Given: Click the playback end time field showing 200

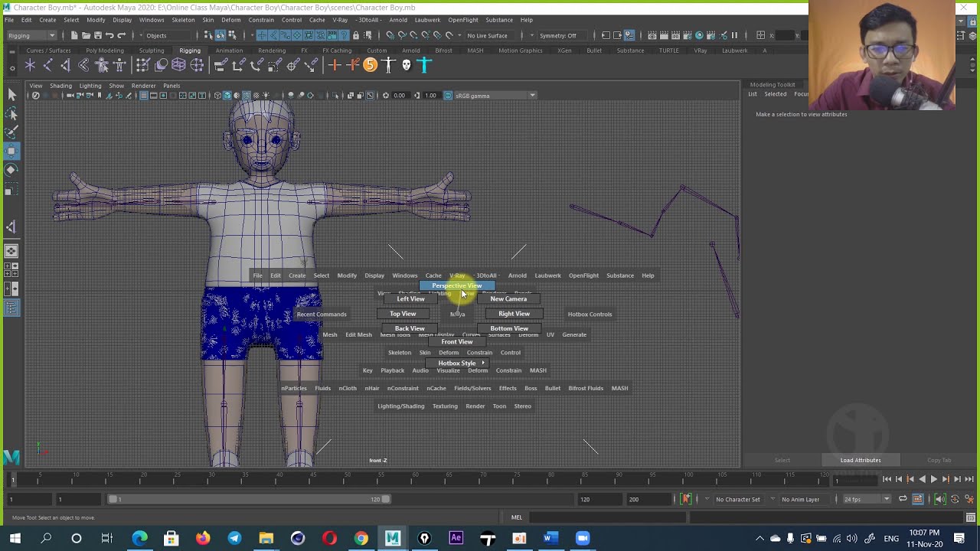Looking at the screenshot, I should click(647, 499).
